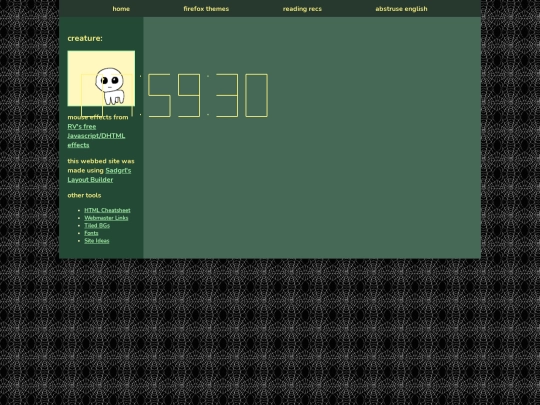Open the Webmaster Links link
Image resolution: width=540 pixels, height=405 pixels.
click(x=106, y=218)
